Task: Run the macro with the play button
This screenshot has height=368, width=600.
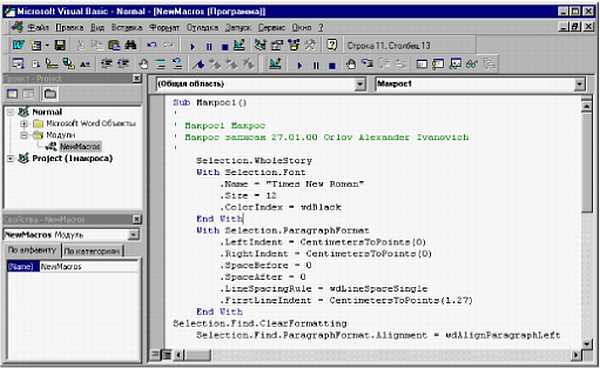Action: pyautogui.click(x=192, y=46)
